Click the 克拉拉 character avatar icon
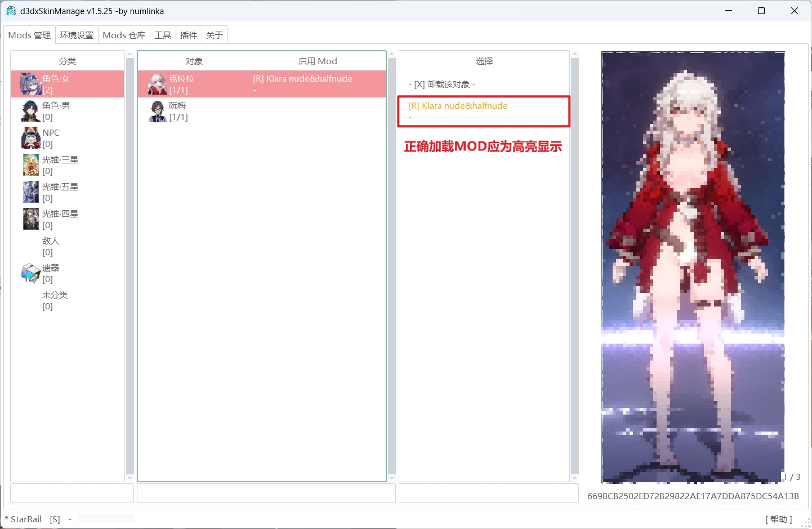 (x=157, y=84)
